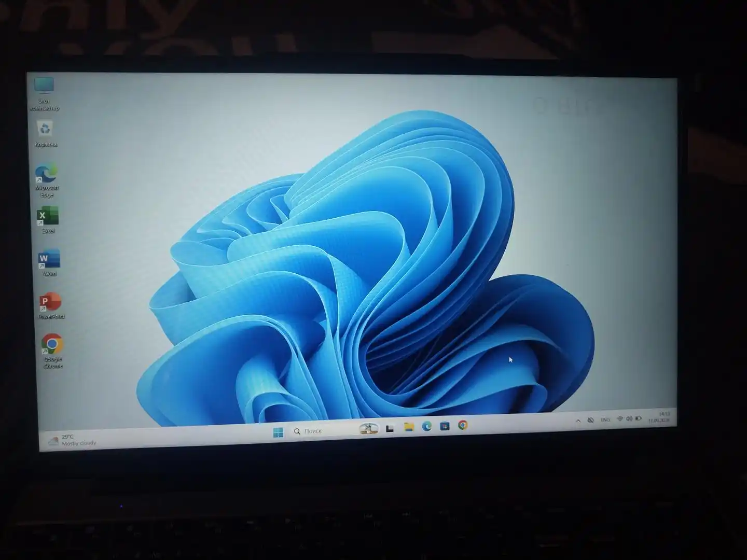Viewport: 747px width, 560px height.
Task: Select the Этот компьютер desktop icon
Action: [x=44, y=94]
